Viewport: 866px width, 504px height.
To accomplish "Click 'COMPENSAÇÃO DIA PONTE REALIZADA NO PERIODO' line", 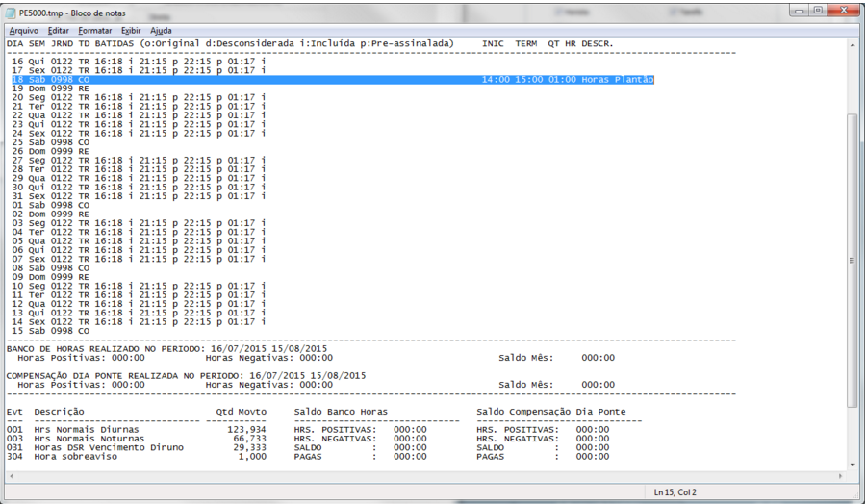I will [x=186, y=376].
